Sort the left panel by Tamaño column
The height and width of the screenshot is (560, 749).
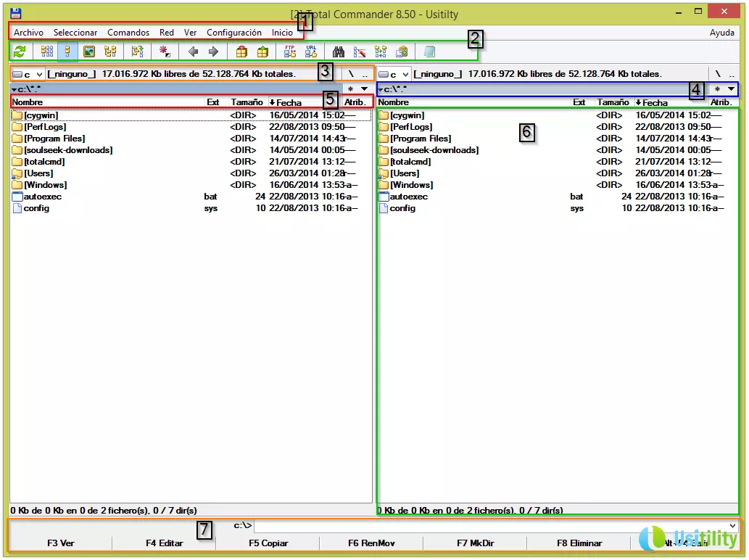247,102
